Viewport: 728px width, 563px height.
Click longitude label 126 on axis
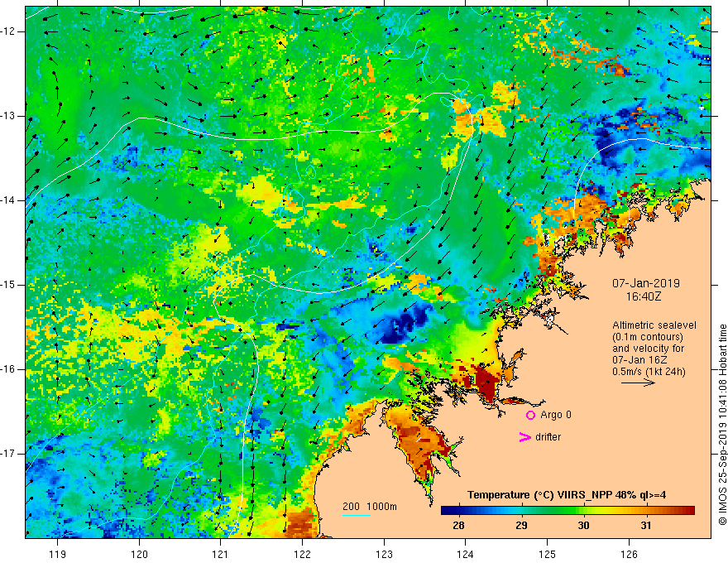click(x=629, y=554)
